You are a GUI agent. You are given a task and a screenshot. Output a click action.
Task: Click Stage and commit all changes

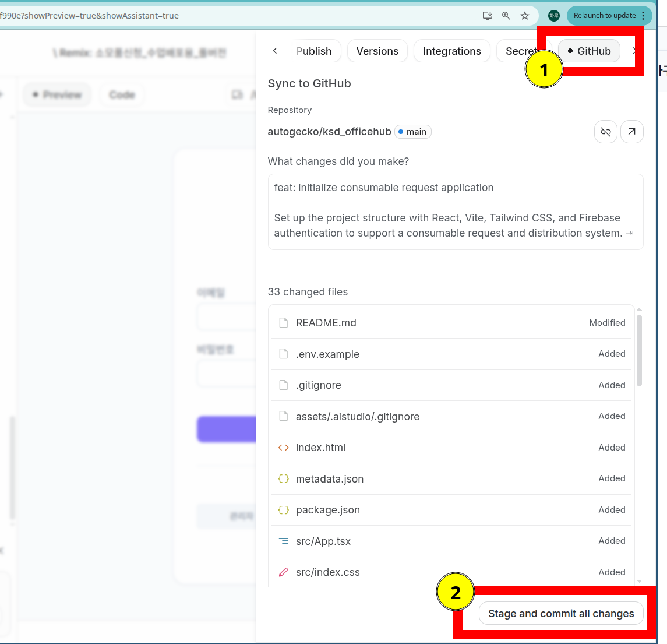pyautogui.click(x=561, y=613)
